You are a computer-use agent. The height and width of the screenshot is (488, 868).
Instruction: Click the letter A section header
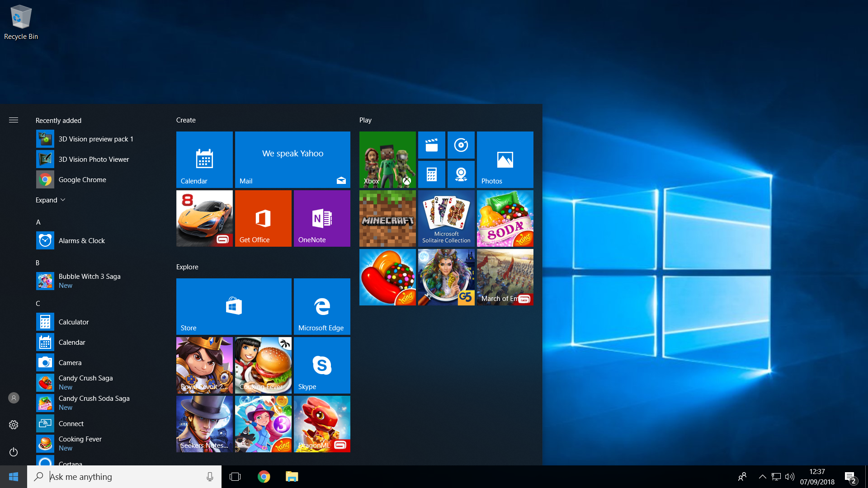click(x=38, y=222)
